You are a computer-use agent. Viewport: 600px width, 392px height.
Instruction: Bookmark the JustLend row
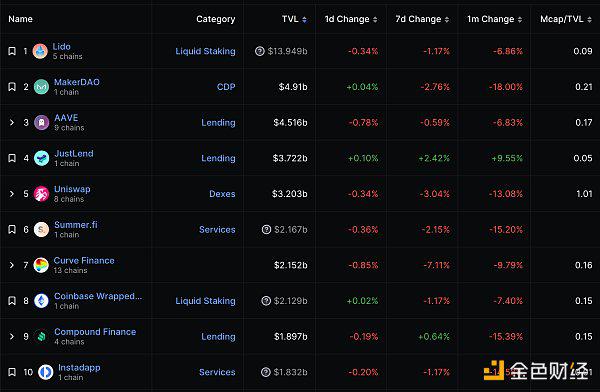tap(12, 158)
